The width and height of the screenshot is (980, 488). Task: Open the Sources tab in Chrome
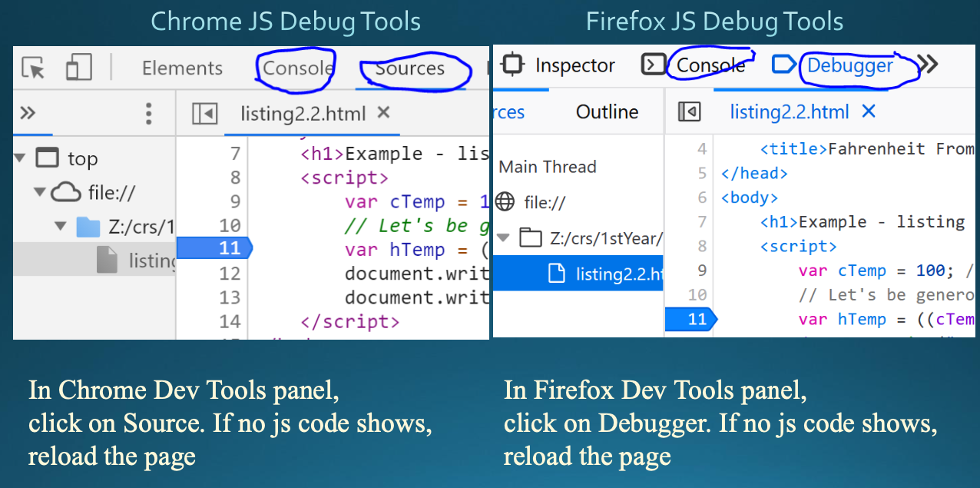(x=410, y=68)
